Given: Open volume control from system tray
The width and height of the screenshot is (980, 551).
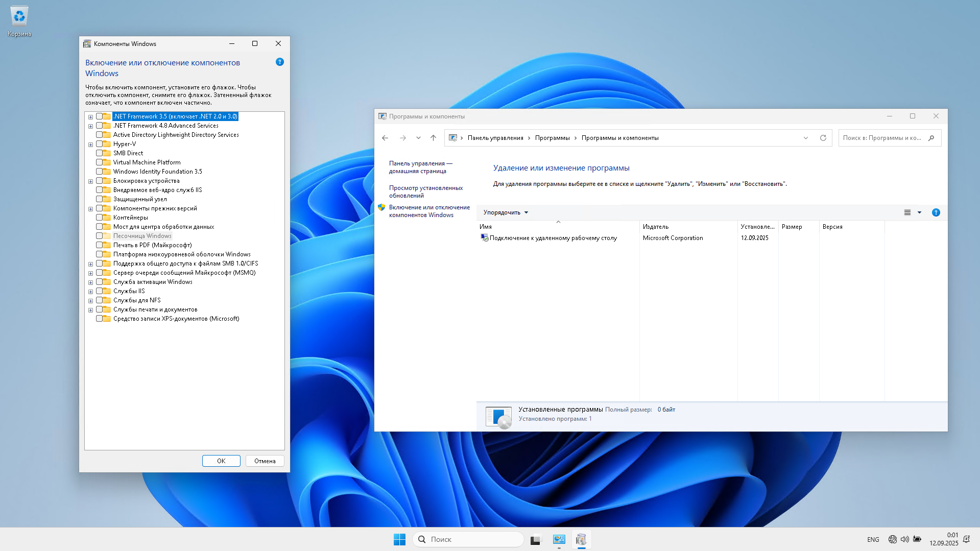Looking at the screenshot, I should pyautogui.click(x=905, y=539).
